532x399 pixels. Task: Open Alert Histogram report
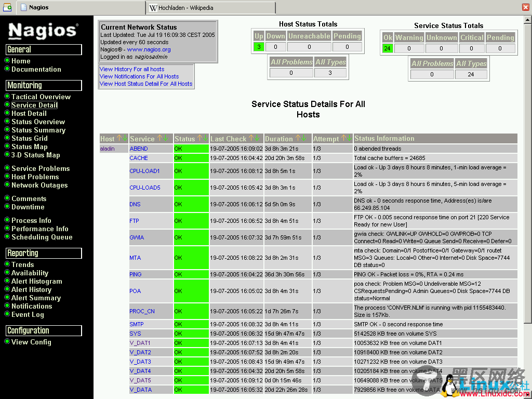(37, 281)
